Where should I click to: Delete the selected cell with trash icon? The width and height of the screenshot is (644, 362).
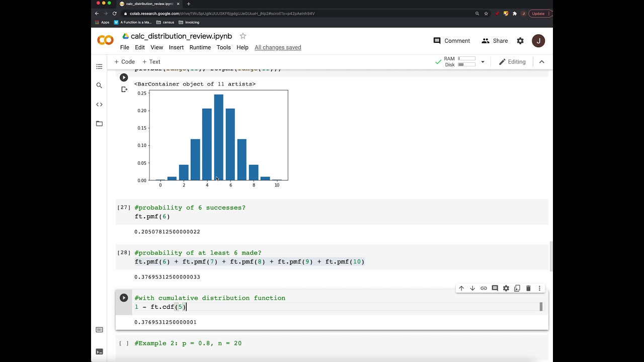tap(528, 288)
